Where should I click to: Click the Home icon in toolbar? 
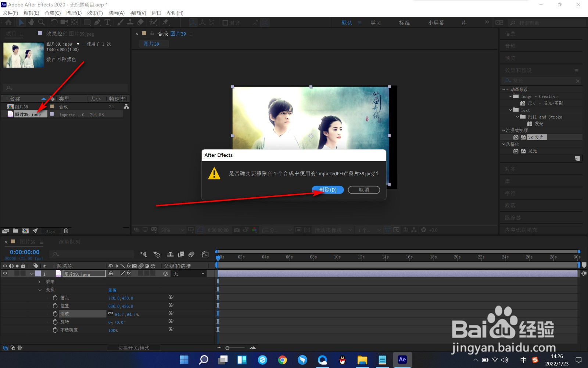click(8, 22)
